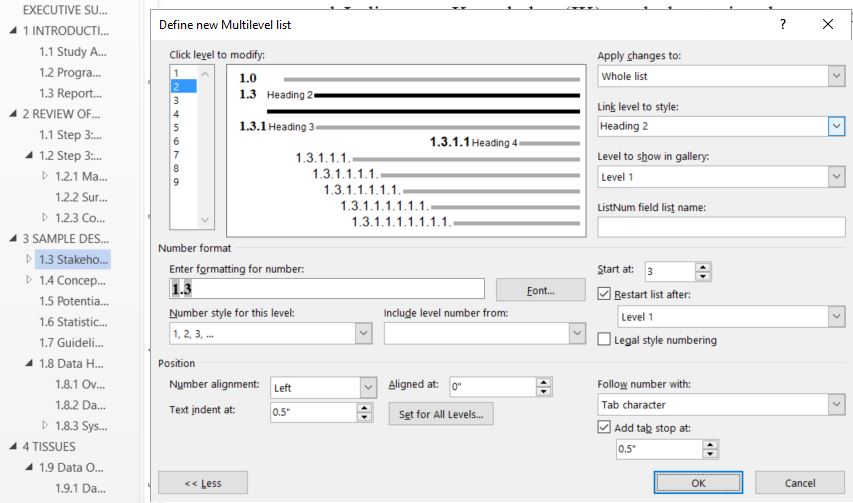The image size is (853, 503).
Task: Collapse 4 TISSUES heading in navigation pane
Action: coord(13,446)
